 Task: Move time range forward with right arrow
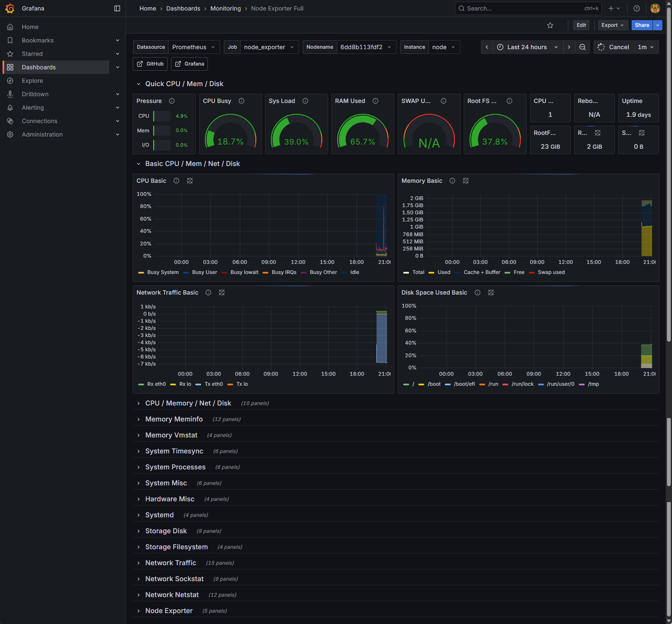[569, 47]
